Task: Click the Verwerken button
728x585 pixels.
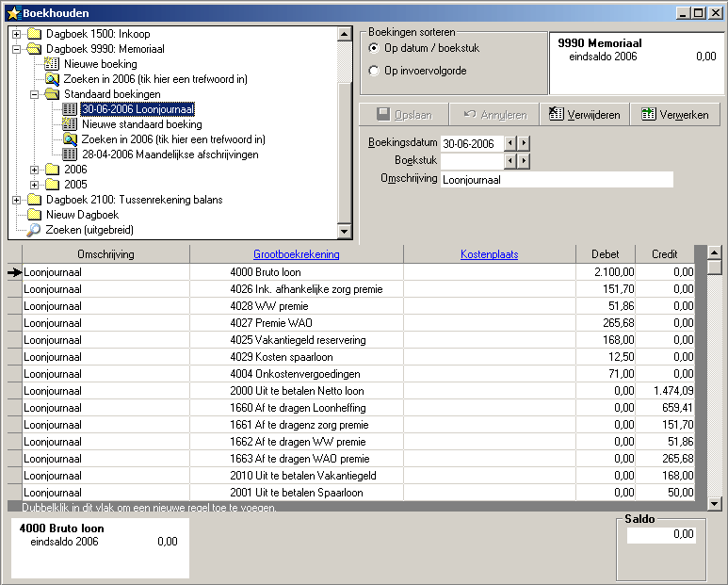Action: [675, 115]
